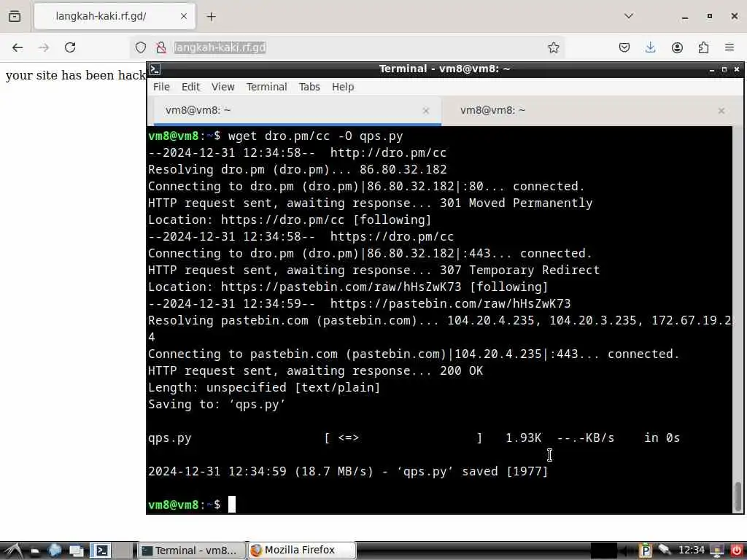Click the Firefox back arrow button
Image resolution: width=747 pixels, height=560 pixels.
(x=18, y=47)
